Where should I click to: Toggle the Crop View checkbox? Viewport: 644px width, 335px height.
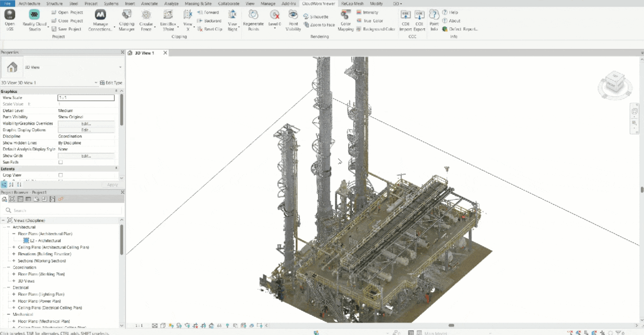coord(61,175)
